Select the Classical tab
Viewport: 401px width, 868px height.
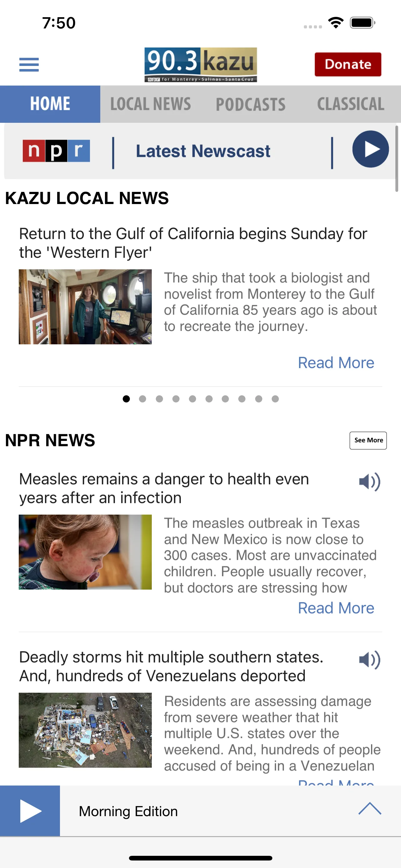click(350, 104)
